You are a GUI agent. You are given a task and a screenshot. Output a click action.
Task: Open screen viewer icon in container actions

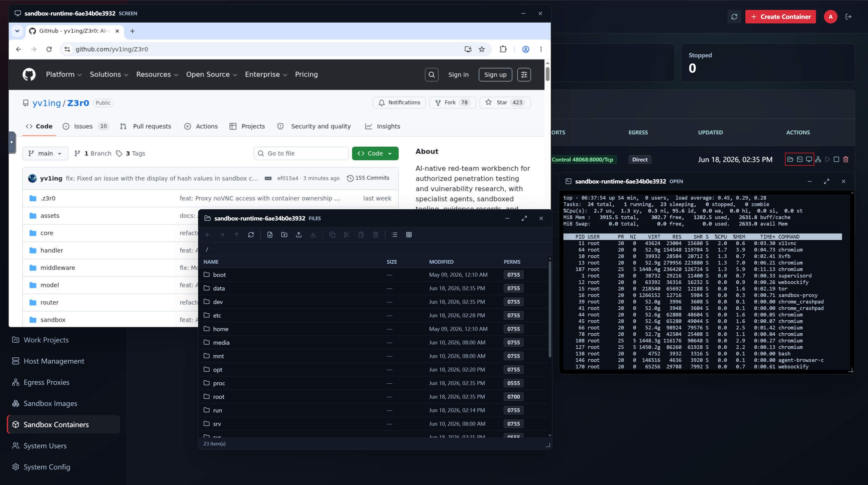809,160
